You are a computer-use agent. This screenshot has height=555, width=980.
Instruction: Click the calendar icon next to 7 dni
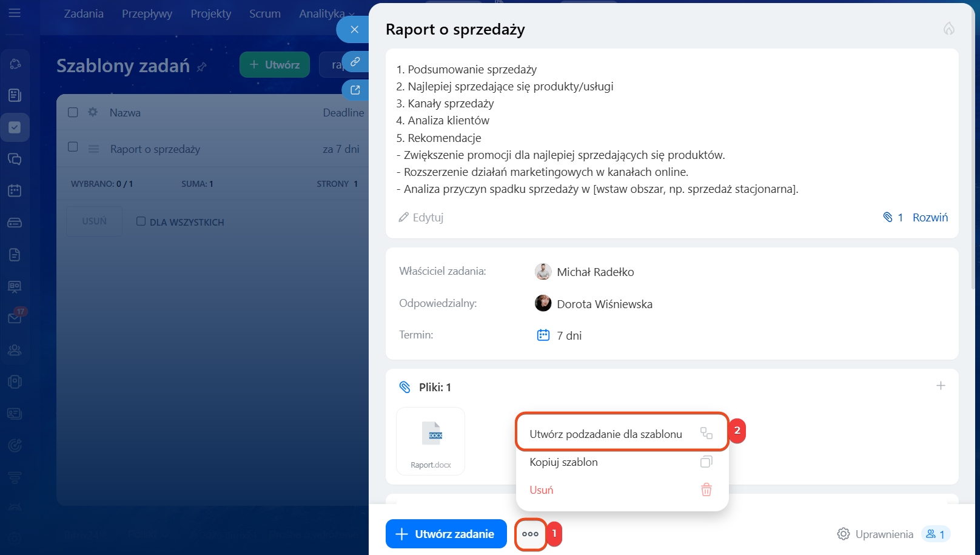[543, 335]
